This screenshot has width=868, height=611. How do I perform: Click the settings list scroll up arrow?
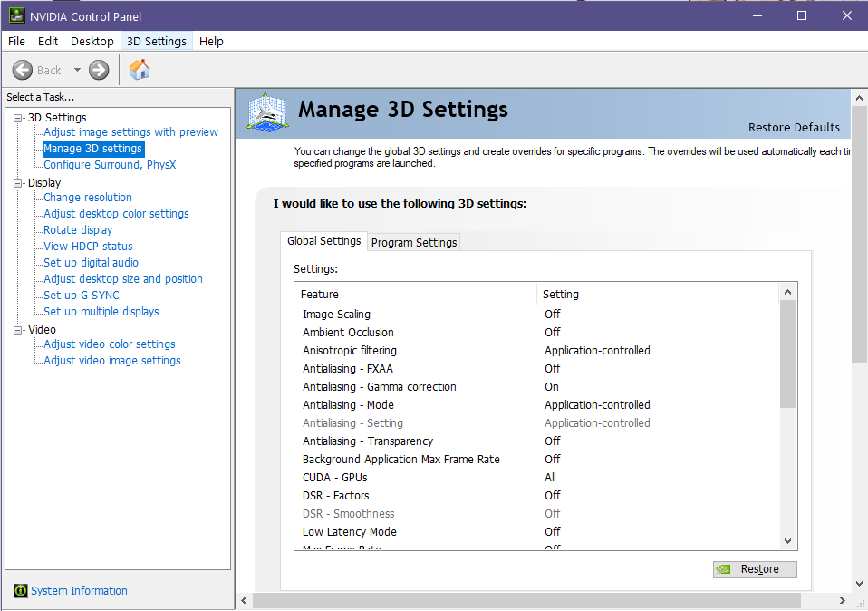tap(787, 292)
